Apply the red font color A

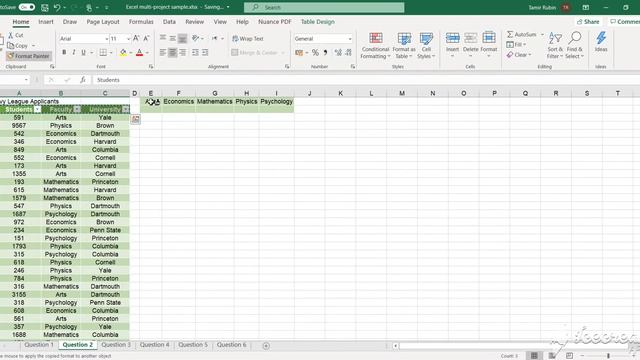pos(140,52)
